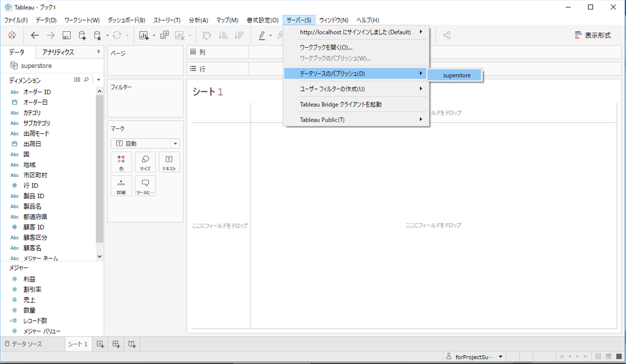Open the Tooltip mark card
This screenshot has width=626, height=364.
click(x=145, y=186)
